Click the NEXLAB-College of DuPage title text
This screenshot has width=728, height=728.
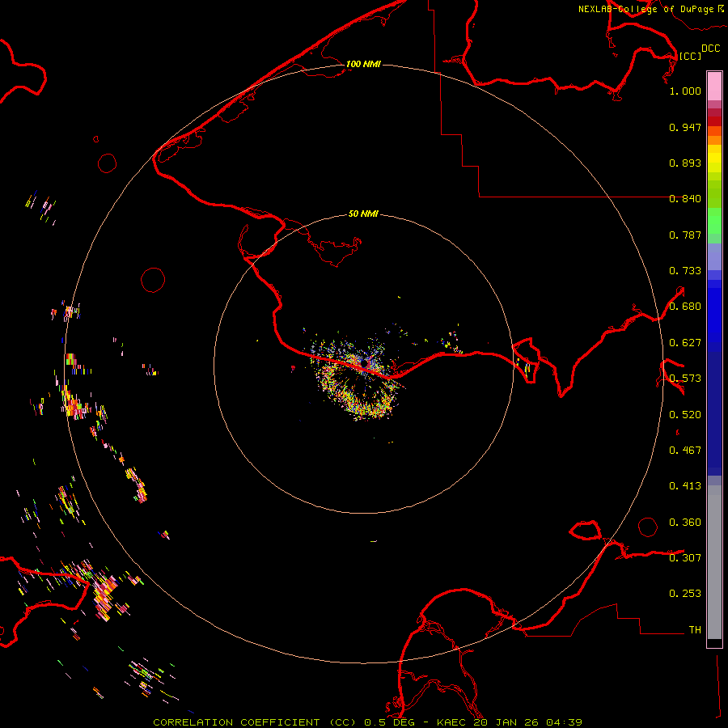[x=645, y=9]
